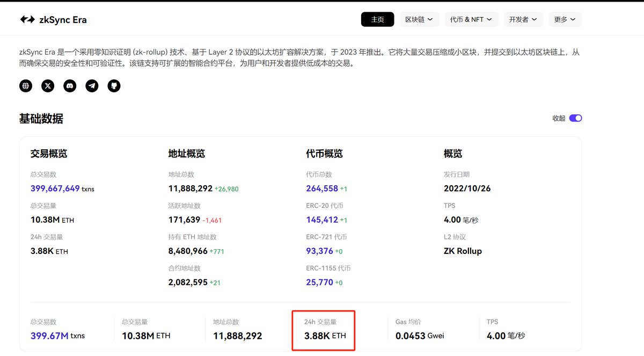The height and width of the screenshot is (356, 644).
Task: Open the 399.67M txns summary link
Action: coord(57,336)
